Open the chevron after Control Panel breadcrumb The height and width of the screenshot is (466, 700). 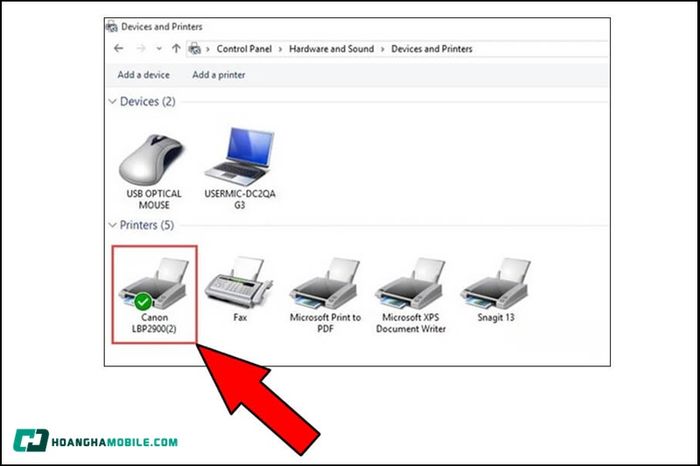[280, 49]
